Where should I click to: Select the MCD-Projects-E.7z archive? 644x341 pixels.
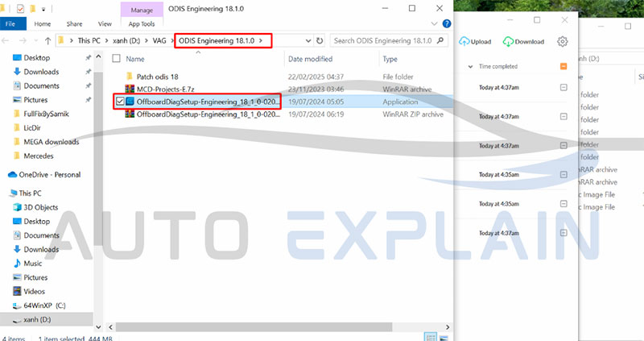[x=166, y=89]
